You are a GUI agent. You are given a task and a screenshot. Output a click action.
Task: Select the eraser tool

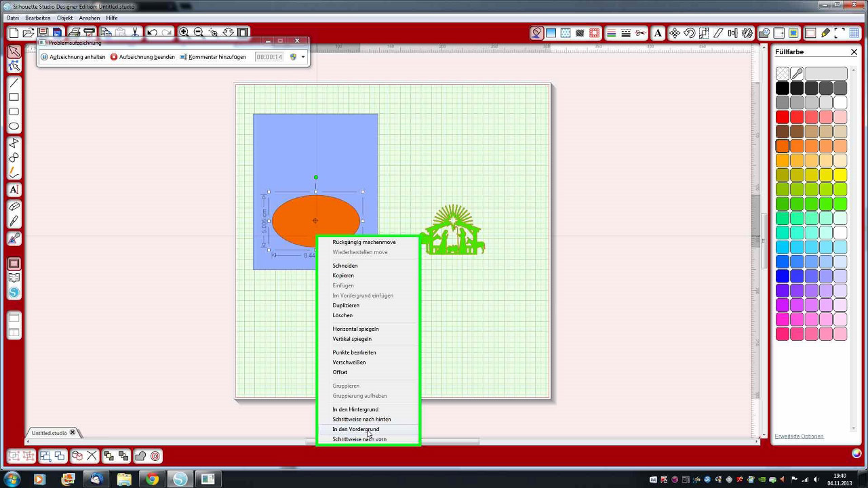[14, 207]
